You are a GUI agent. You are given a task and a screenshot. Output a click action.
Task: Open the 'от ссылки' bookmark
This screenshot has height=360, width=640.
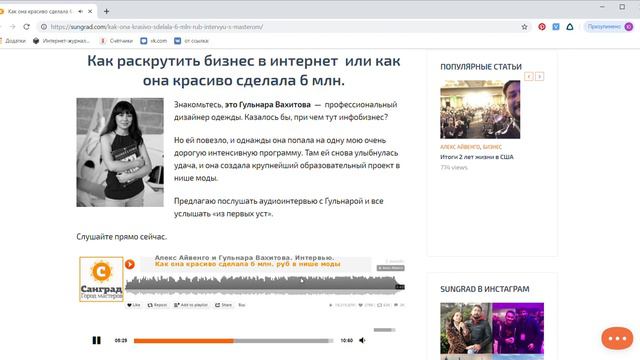pyautogui.click(x=191, y=41)
